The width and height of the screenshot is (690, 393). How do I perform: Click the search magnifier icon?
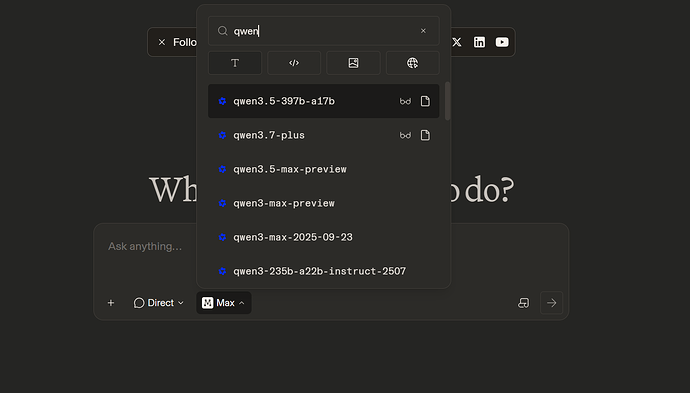(223, 31)
